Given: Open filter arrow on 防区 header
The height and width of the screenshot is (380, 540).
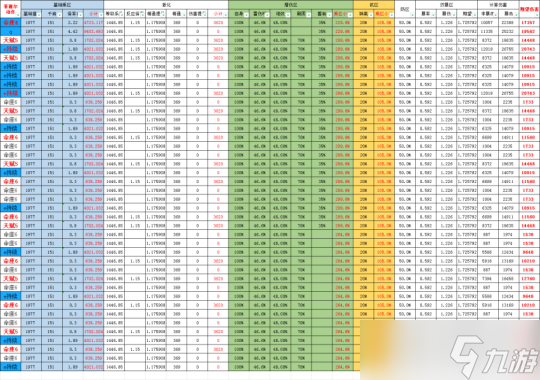Looking at the screenshot, I should click(413, 15).
